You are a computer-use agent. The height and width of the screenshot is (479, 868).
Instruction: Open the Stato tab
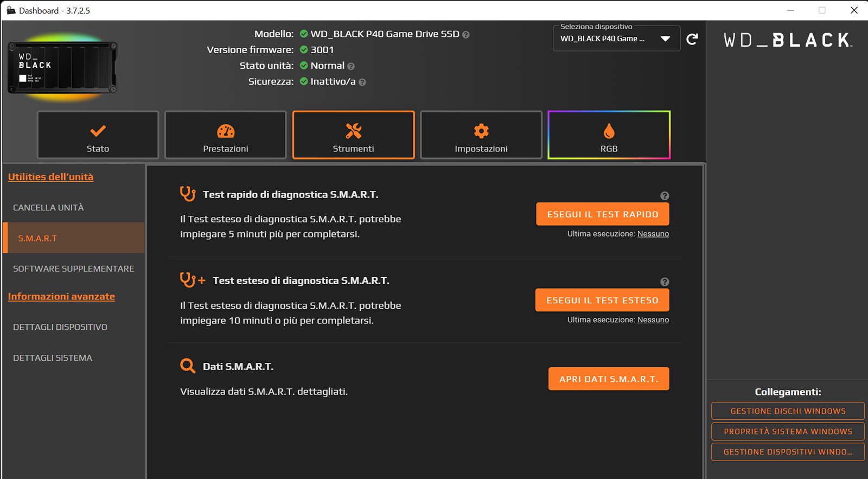click(98, 135)
